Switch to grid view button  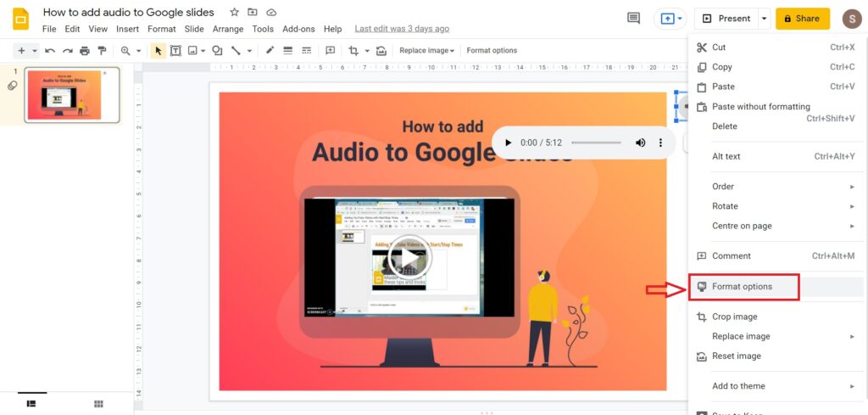[98, 404]
